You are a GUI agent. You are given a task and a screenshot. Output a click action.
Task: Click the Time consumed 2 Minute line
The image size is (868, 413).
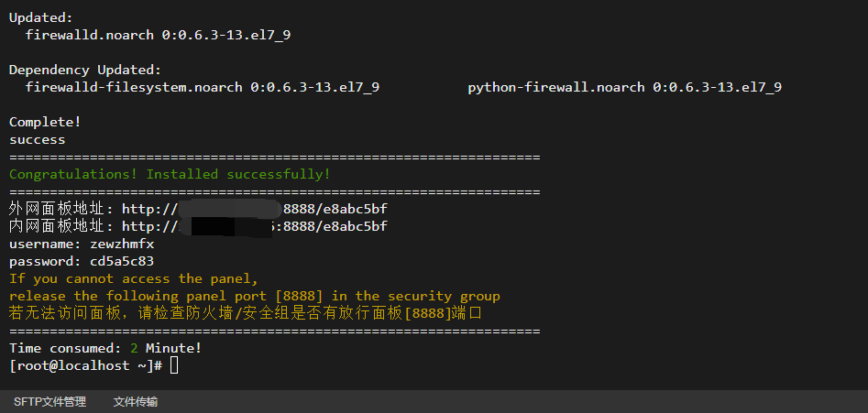(105, 348)
